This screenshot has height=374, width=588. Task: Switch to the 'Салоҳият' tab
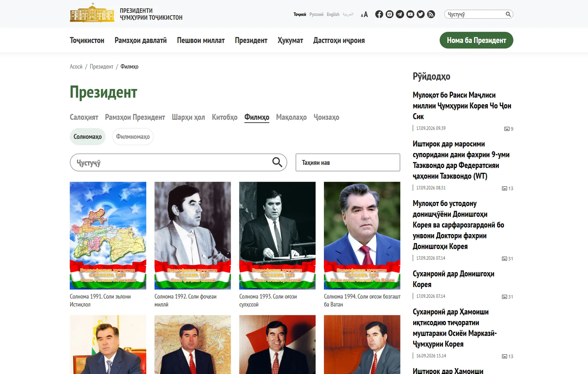84,117
